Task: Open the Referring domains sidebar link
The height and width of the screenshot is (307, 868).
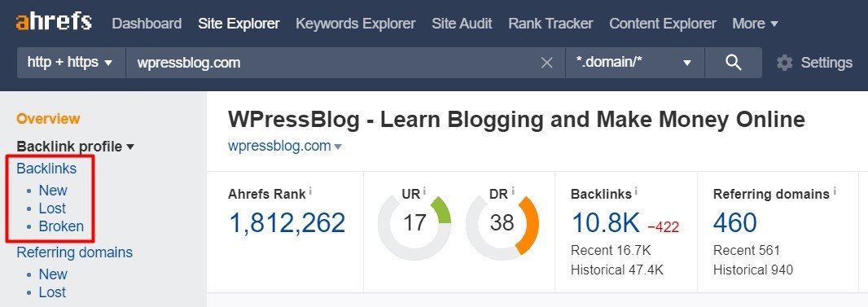Action: tap(75, 252)
